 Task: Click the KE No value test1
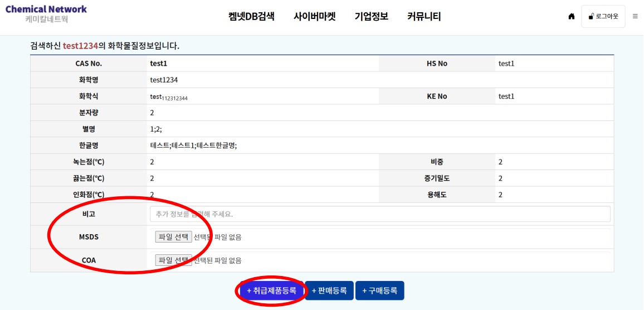[x=506, y=96]
